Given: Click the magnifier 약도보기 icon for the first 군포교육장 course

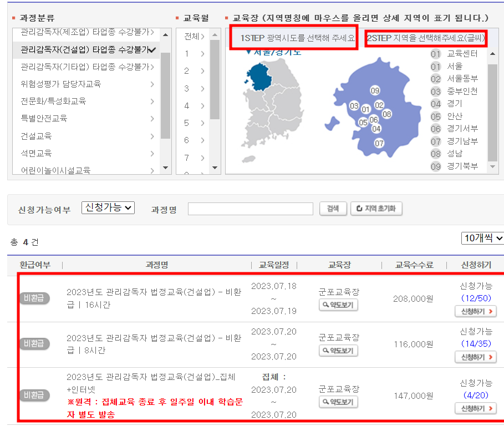Looking at the screenshot, I should [x=338, y=305].
